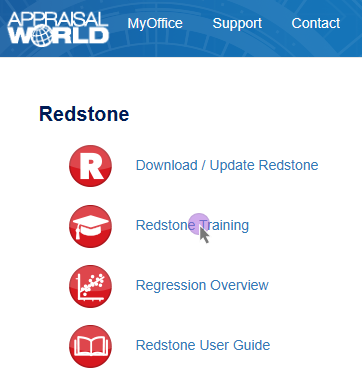Open the MyOffice menu
Image resolution: width=362 pixels, height=380 pixels.
155,23
